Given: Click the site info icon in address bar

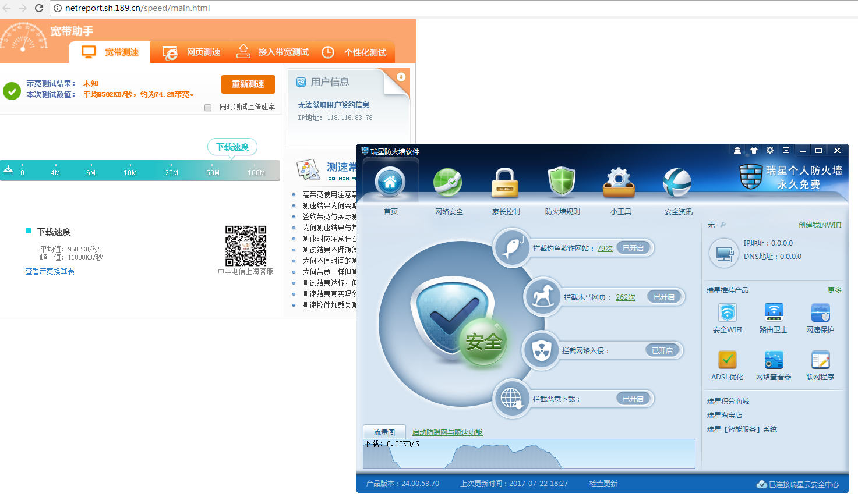Looking at the screenshot, I should 58,8.
